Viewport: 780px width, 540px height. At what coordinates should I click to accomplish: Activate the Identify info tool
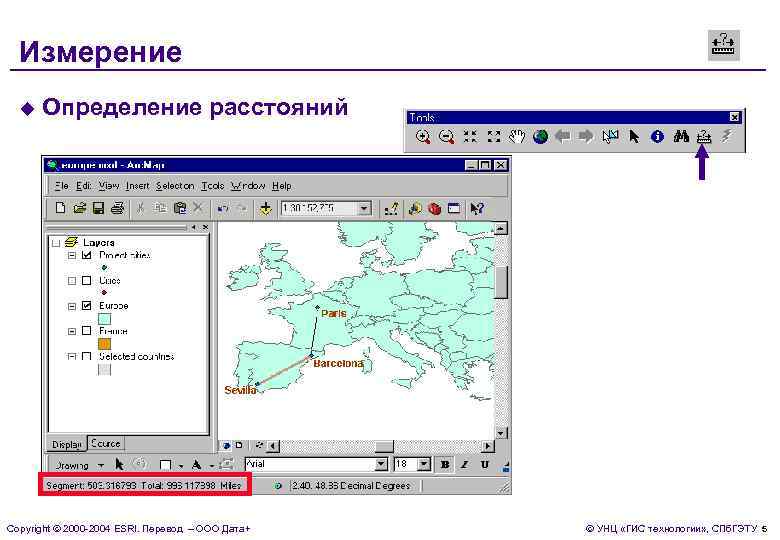pyautogui.click(x=657, y=136)
